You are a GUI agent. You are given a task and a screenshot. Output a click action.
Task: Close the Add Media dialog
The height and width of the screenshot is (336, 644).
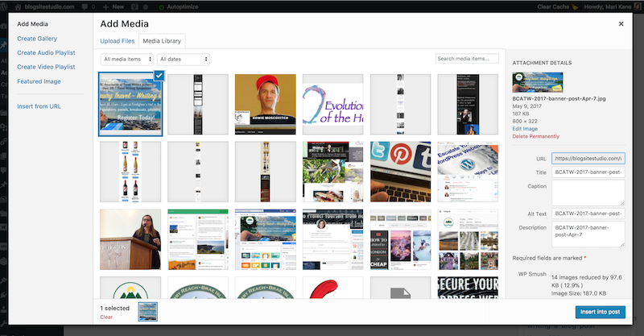coord(621,24)
